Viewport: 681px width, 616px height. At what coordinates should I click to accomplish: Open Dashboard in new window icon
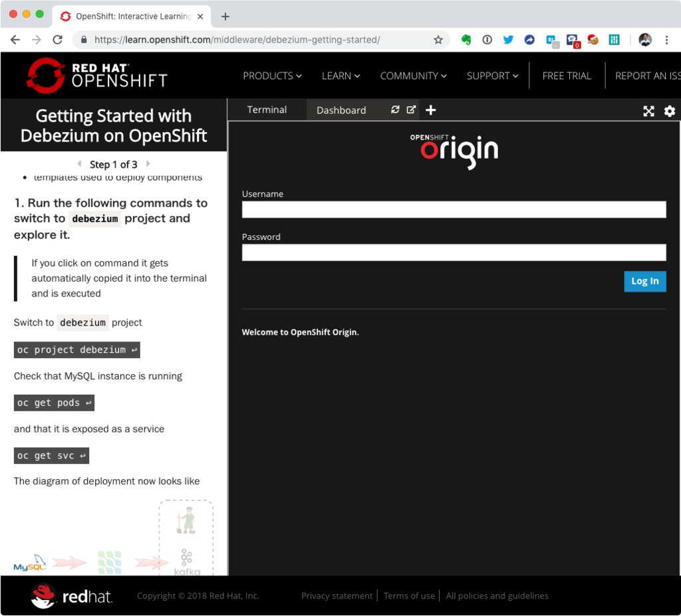411,110
